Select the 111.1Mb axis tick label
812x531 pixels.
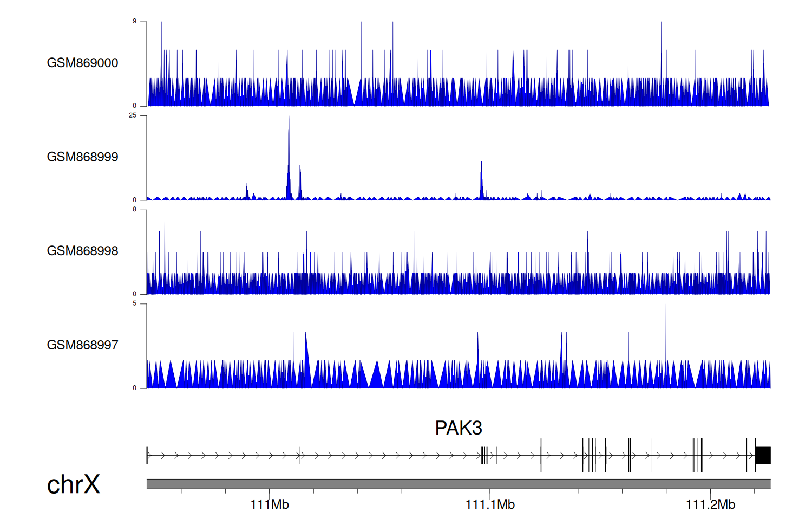pos(490,505)
